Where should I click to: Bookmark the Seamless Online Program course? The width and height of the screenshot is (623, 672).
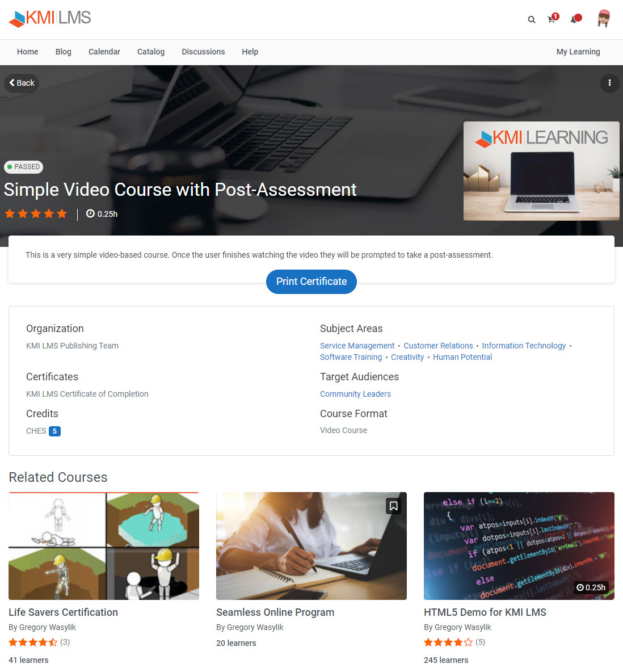click(x=393, y=506)
